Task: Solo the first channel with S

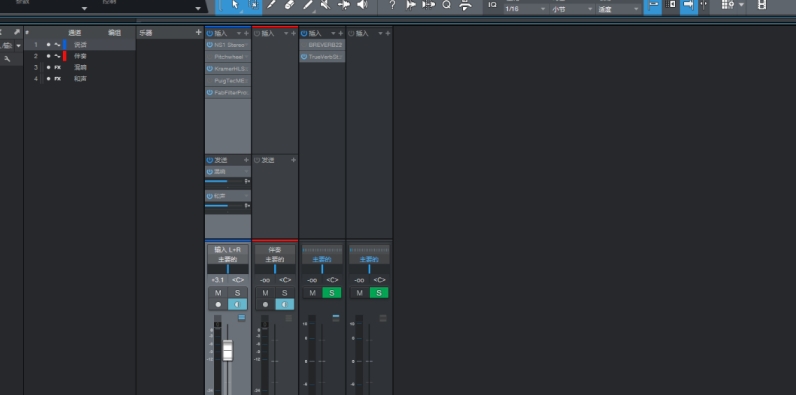Action: (237, 292)
